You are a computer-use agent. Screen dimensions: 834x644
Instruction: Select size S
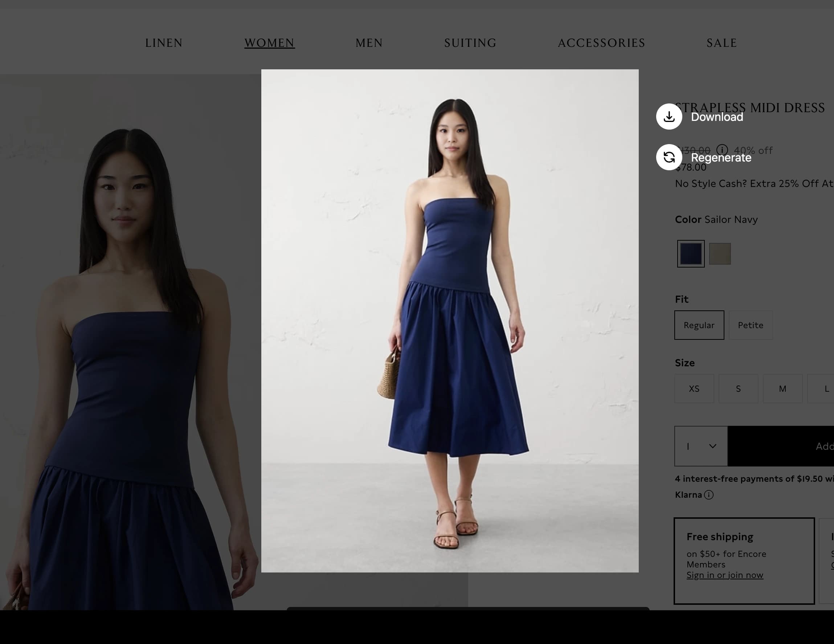click(x=739, y=388)
